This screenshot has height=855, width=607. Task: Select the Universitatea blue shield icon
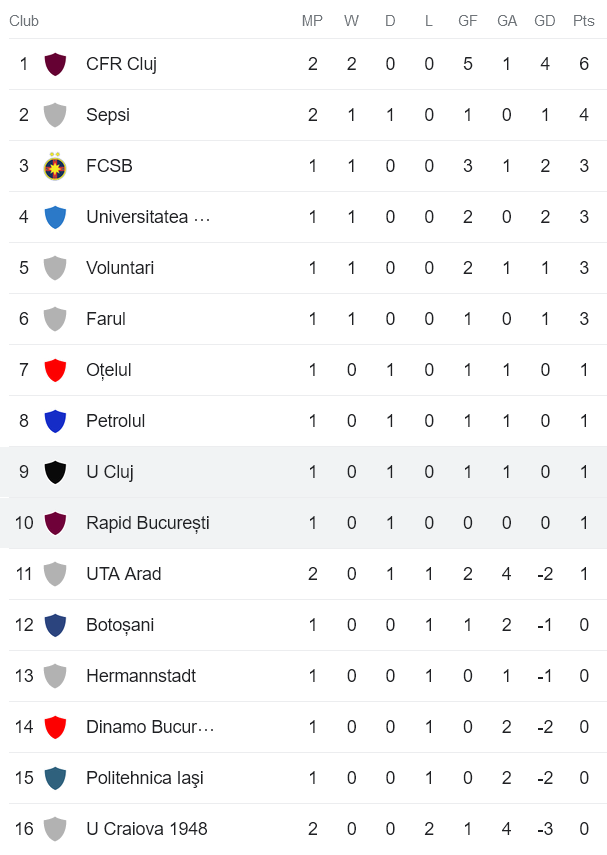pyautogui.click(x=57, y=216)
